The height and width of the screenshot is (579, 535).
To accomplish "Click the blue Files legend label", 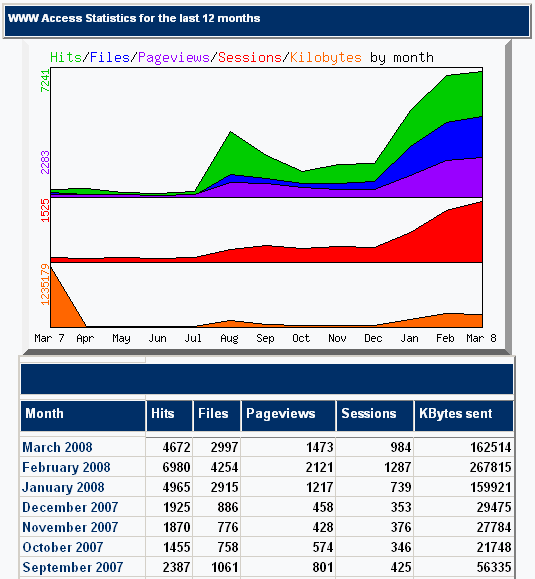I will pyautogui.click(x=110, y=58).
